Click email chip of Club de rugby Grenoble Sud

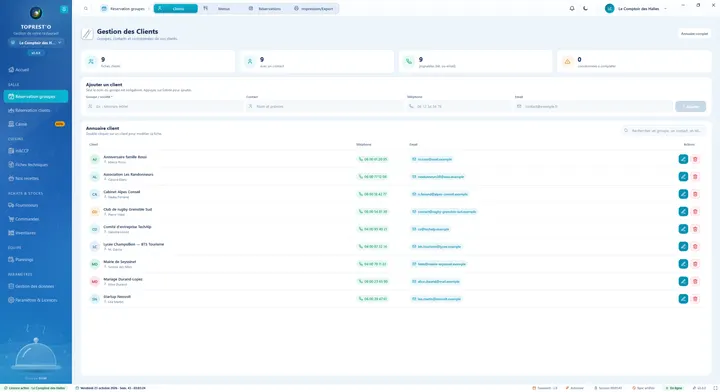tap(444, 212)
